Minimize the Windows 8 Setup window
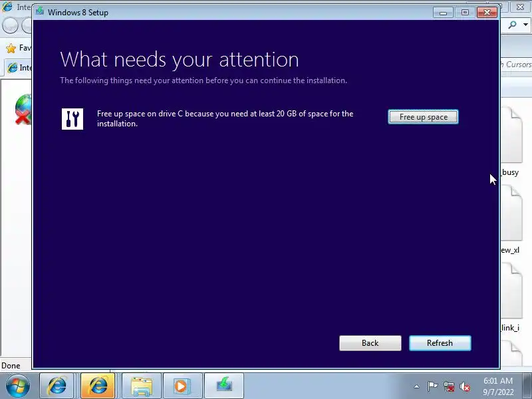The width and height of the screenshot is (532, 399). pos(443,13)
